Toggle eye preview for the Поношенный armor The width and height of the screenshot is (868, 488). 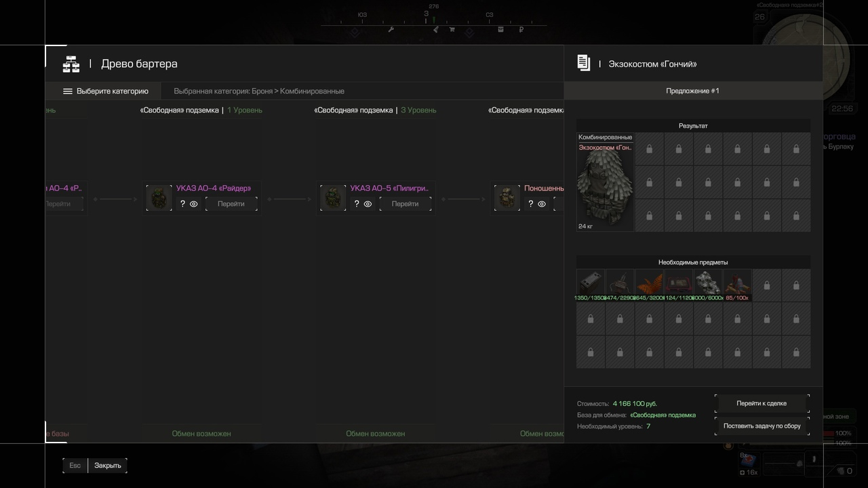point(542,203)
